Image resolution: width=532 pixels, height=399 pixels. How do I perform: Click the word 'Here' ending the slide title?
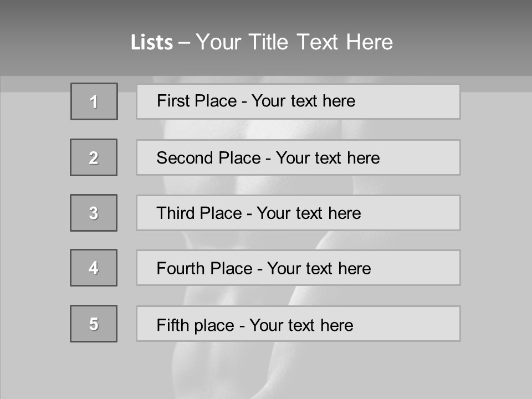click(x=370, y=42)
